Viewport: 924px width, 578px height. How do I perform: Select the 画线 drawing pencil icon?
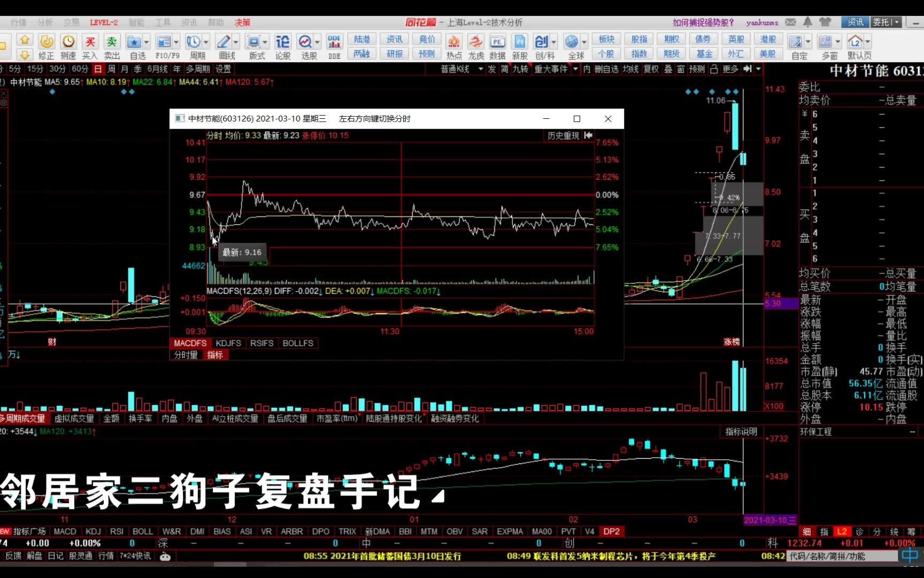click(223, 42)
